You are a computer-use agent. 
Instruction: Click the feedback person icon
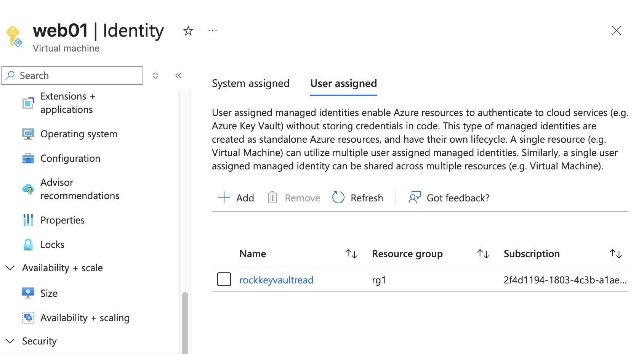[x=415, y=197]
